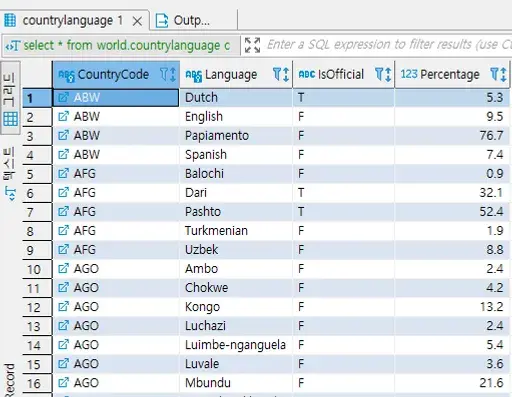Open foreign key link icon in row 7 AFG
The image size is (512, 397).
tap(63, 211)
